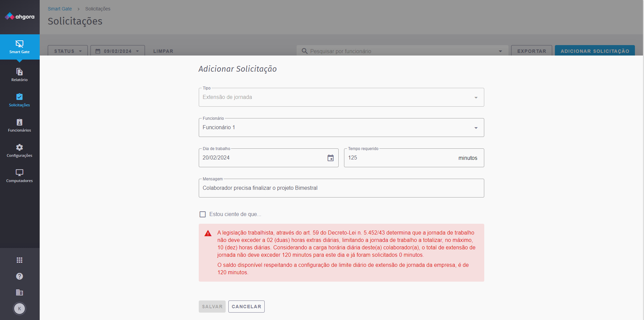This screenshot has width=644, height=320.
Task: Click the LIMPAR button
Action: pyautogui.click(x=163, y=51)
